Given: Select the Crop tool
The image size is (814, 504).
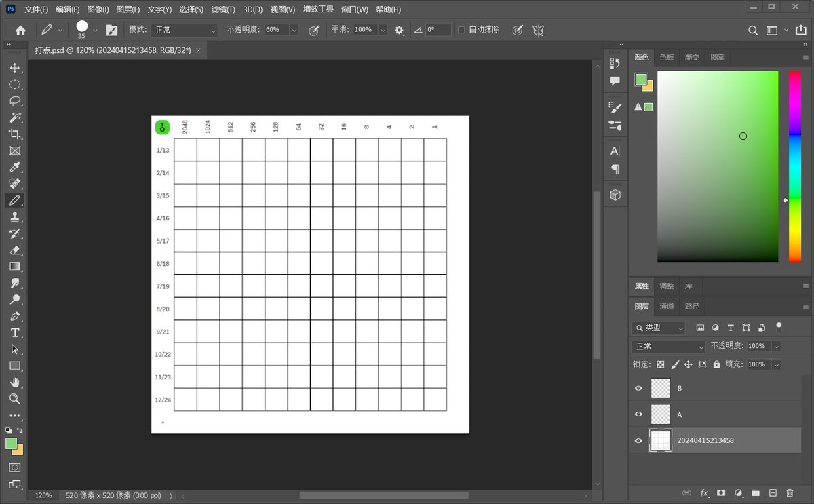Looking at the screenshot, I should (14, 134).
